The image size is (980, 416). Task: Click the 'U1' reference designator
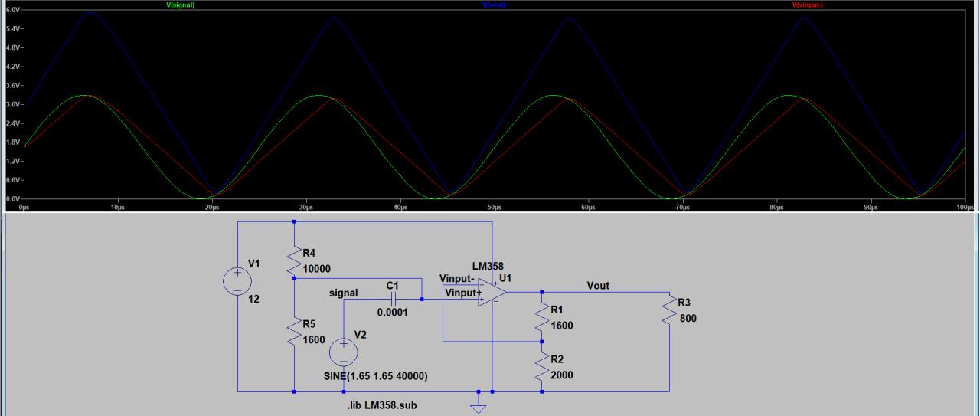tap(505, 277)
